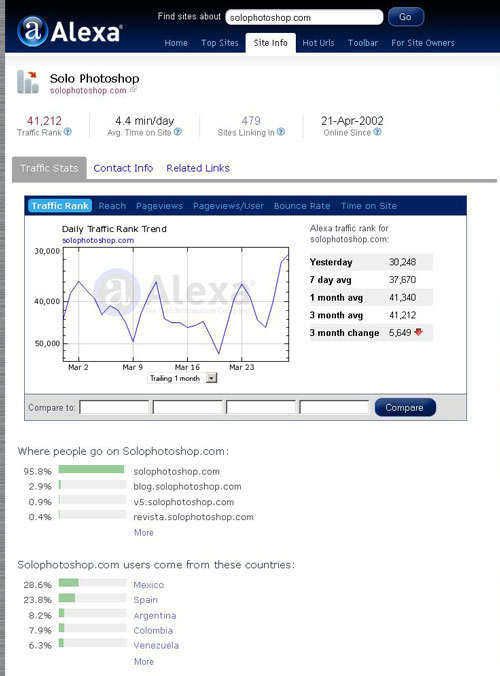The height and width of the screenshot is (676, 500).
Task: Show the Pageviews chart
Action: tap(159, 206)
